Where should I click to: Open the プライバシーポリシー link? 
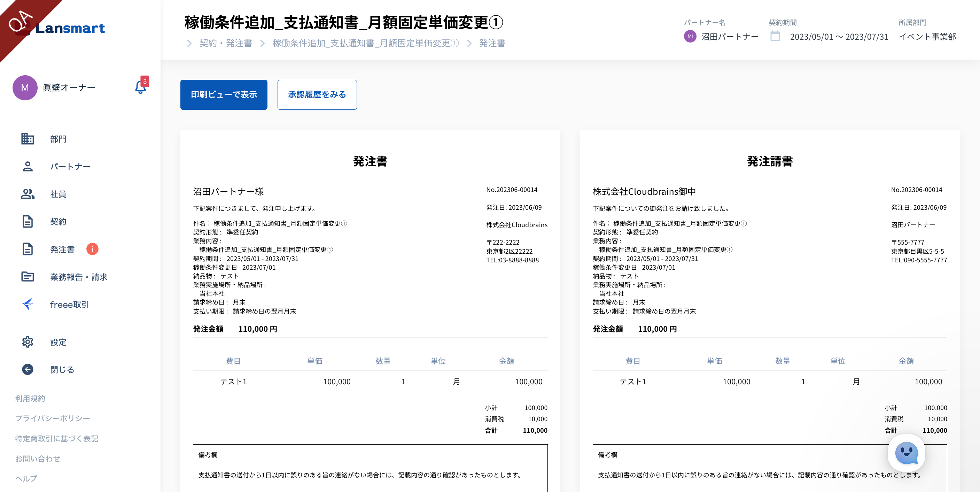pos(53,418)
